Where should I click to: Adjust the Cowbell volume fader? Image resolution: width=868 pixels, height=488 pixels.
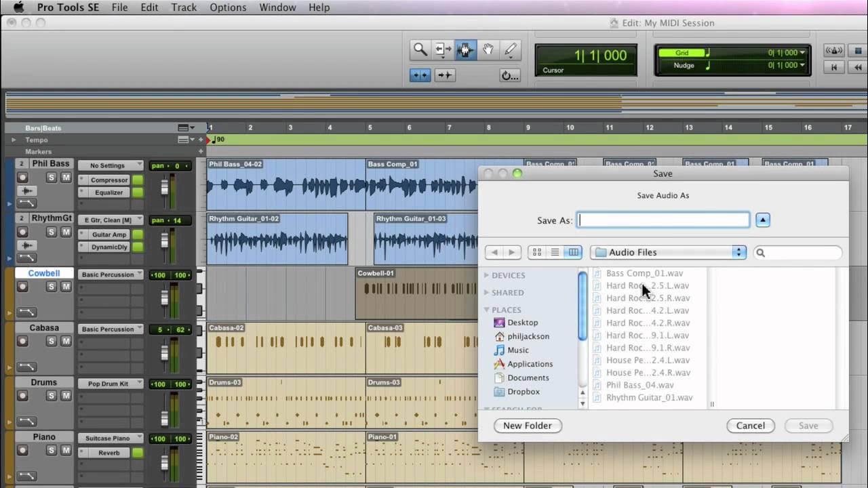coord(164,298)
